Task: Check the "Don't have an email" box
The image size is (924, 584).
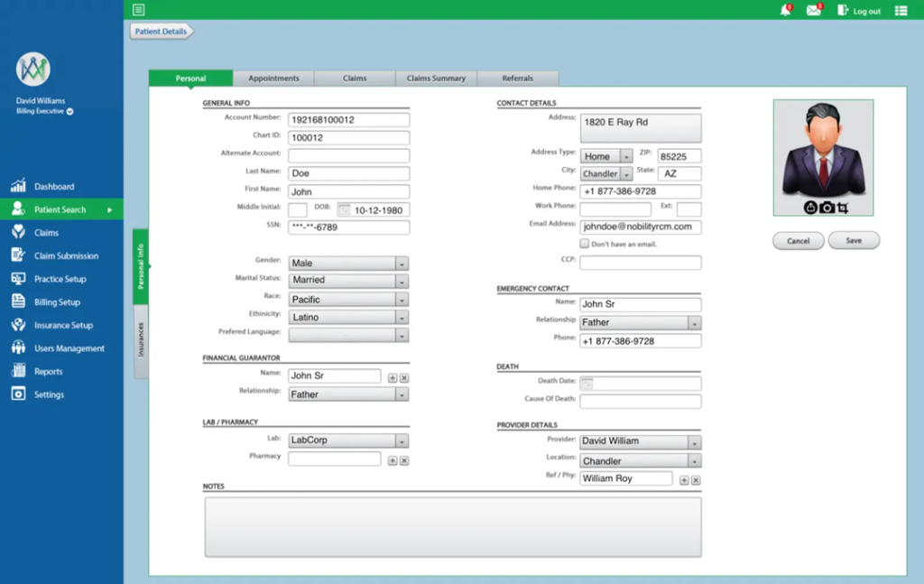Action: coord(585,244)
